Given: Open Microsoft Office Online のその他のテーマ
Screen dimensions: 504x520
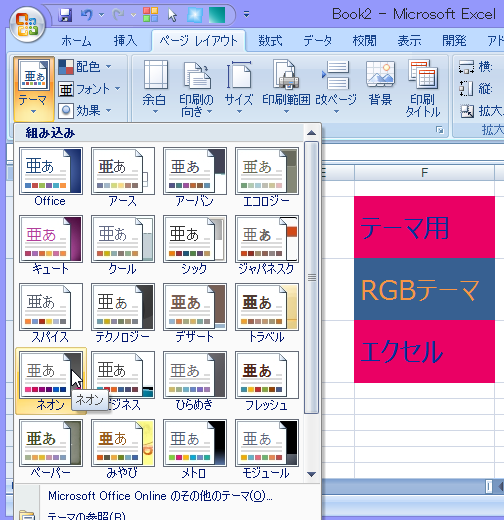Looking at the screenshot, I should [x=160, y=496].
